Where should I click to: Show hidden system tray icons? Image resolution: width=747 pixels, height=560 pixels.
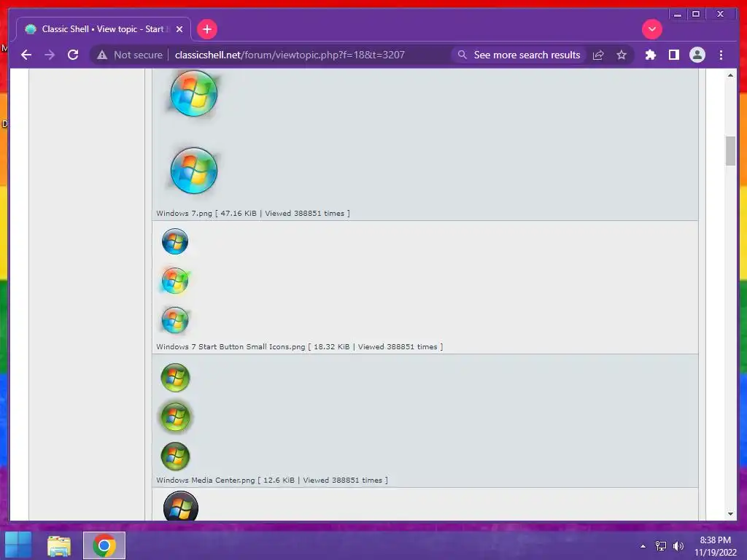pyautogui.click(x=643, y=546)
